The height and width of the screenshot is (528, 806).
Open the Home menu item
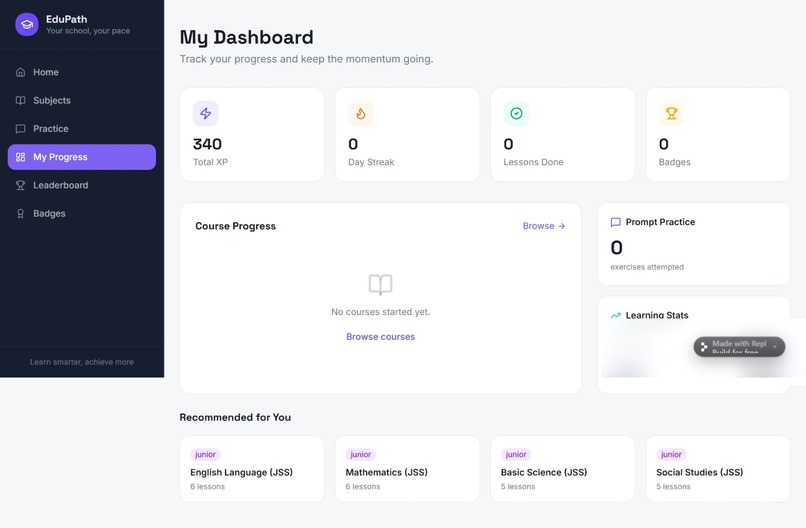82,72
